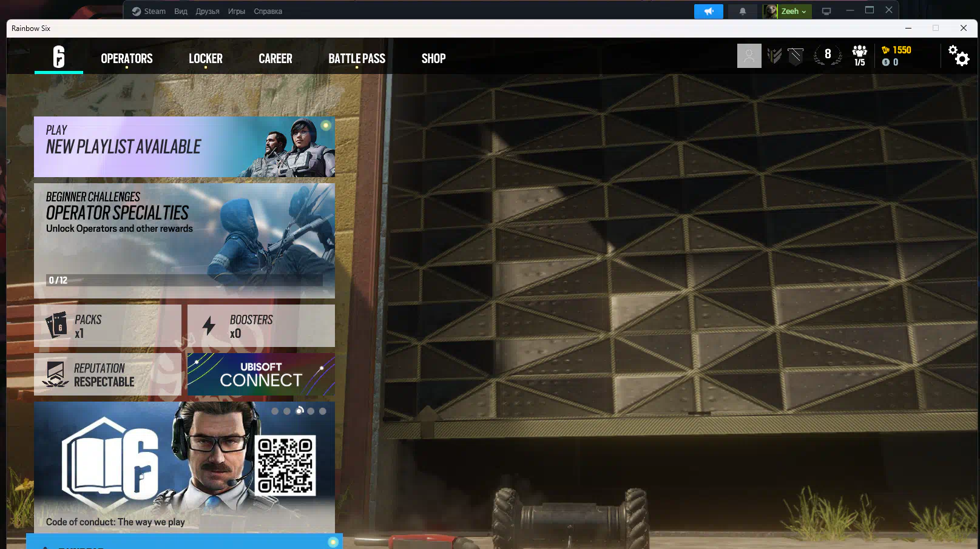The image size is (980, 549).
Task: Open the Steam menu in Steam window
Action: coord(149,11)
